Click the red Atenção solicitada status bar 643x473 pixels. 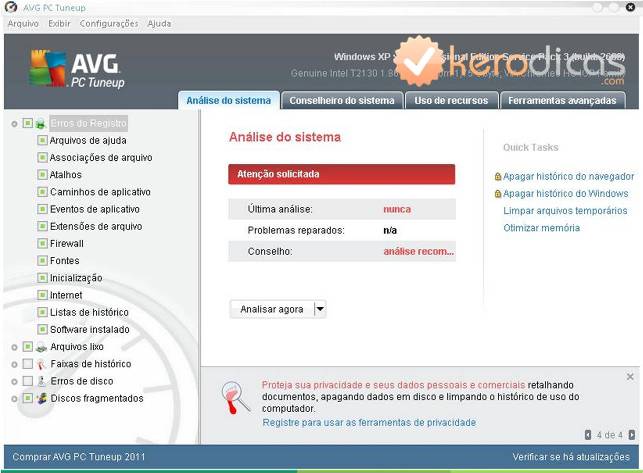coord(342,174)
